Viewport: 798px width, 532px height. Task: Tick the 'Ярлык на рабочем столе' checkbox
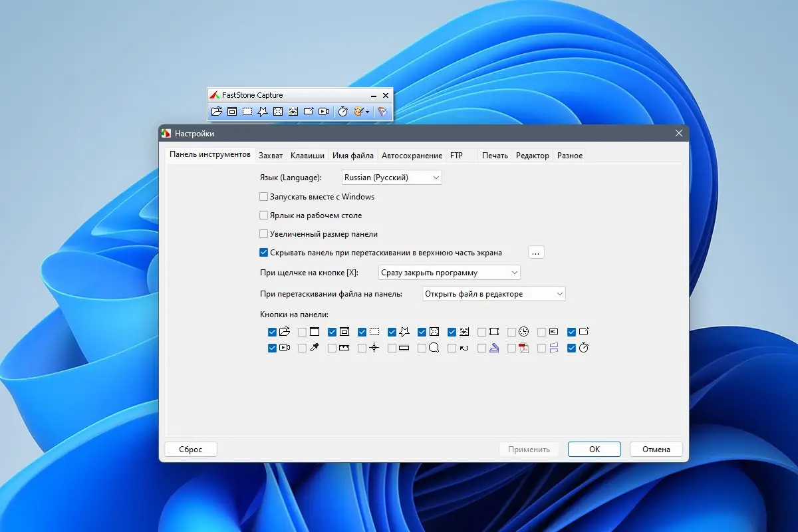tap(263, 215)
